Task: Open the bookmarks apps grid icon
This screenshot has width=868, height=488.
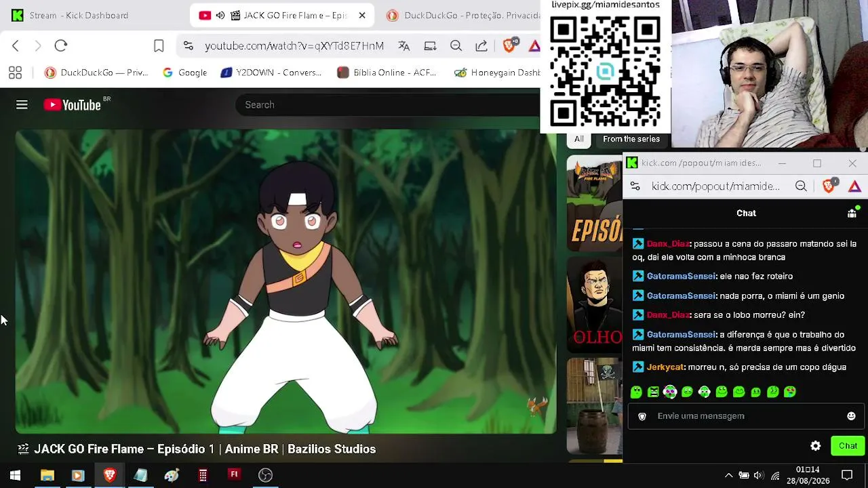Action: click(15, 73)
